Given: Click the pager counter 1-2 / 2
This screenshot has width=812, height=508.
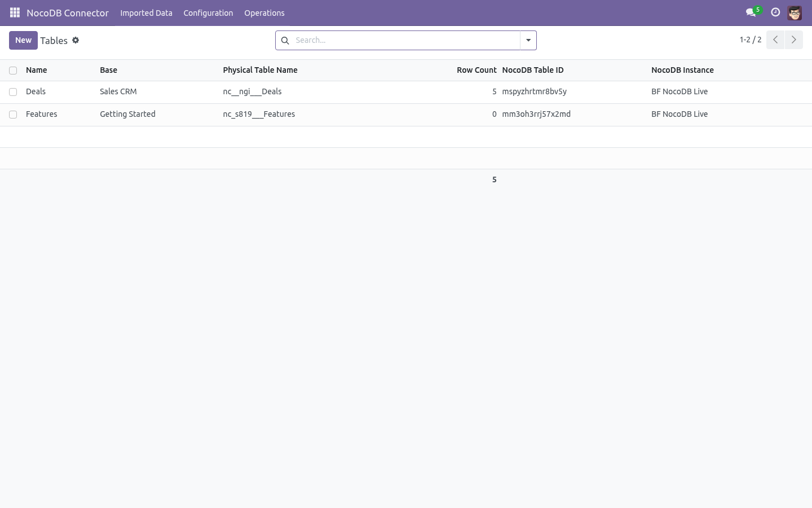Looking at the screenshot, I should (751, 40).
